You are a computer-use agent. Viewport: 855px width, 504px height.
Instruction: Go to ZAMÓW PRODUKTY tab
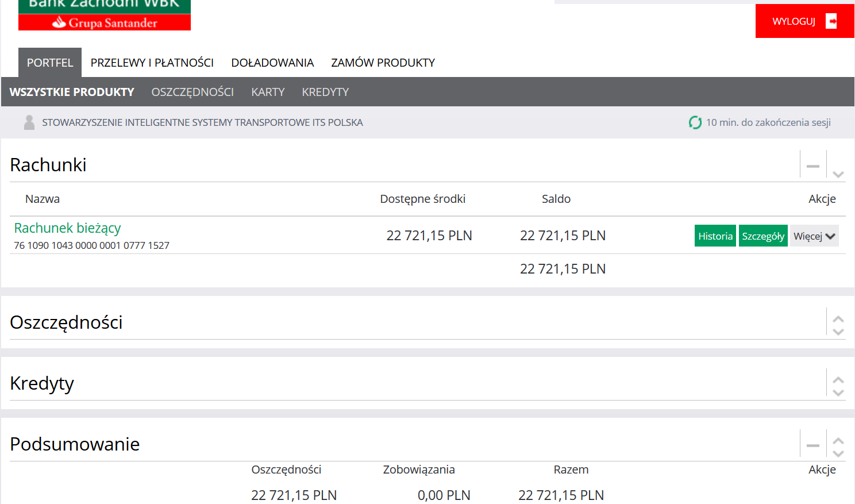(x=383, y=63)
